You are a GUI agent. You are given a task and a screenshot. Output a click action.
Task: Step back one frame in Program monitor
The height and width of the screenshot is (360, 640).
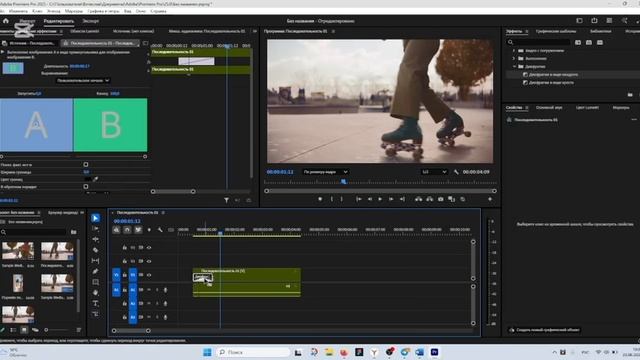point(369,199)
